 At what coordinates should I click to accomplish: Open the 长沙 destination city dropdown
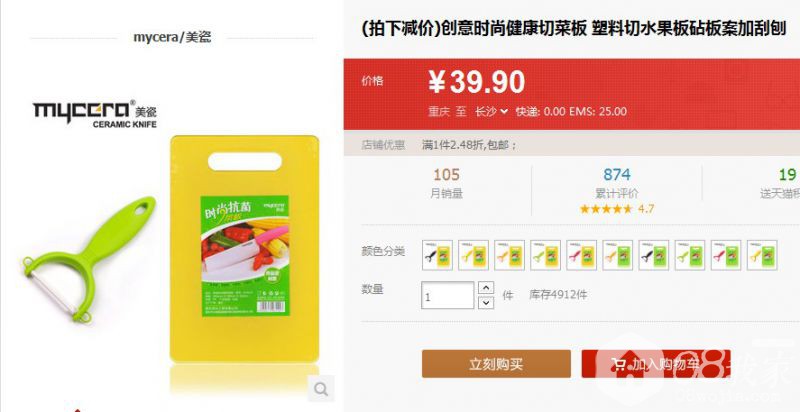pyautogui.click(x=491, y=111)
